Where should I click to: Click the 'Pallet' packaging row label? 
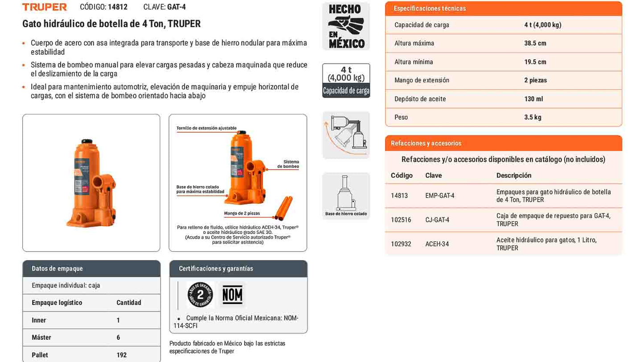(x=40, y=355)
